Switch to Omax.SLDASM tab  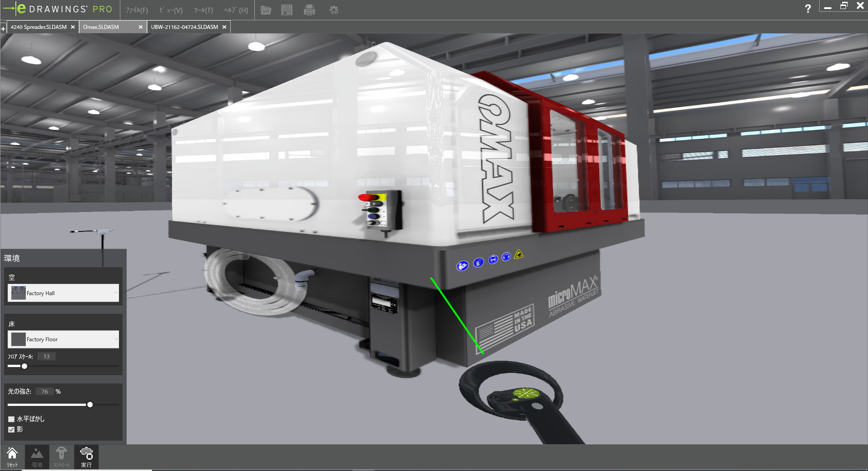click(101, 27)
